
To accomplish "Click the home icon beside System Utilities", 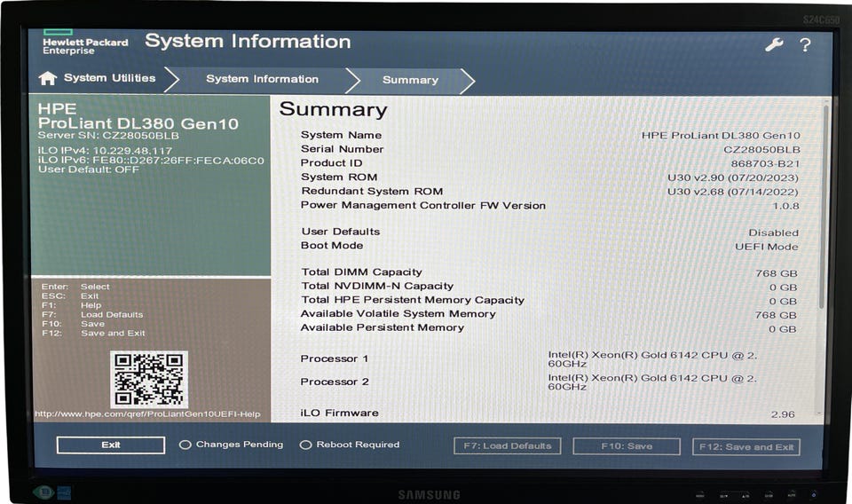I will pyautogui.click(x=48, y=79).
